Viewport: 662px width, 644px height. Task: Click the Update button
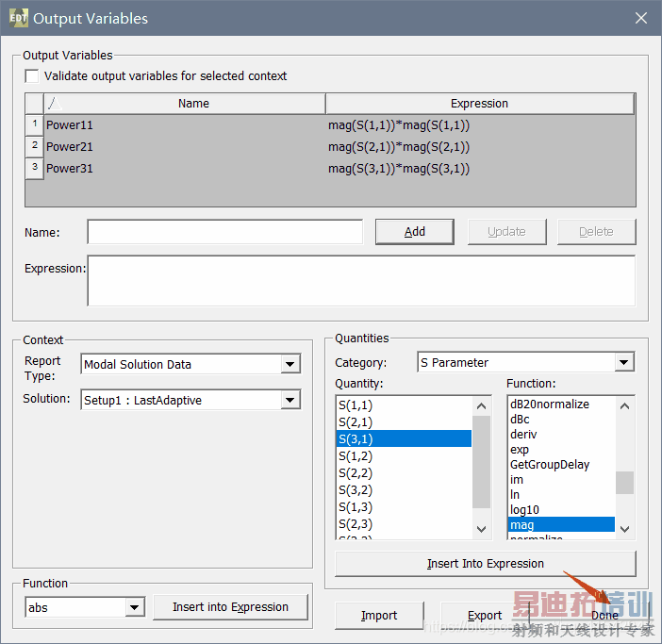click(506, 232)
